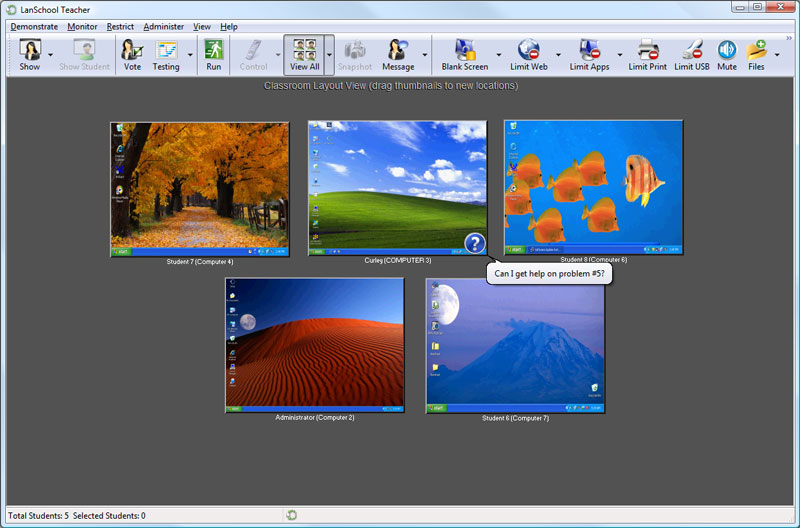Toggle Limit Web restriction
The height and width of the screenshot is (528, 800).
click(x=529, y=55)
